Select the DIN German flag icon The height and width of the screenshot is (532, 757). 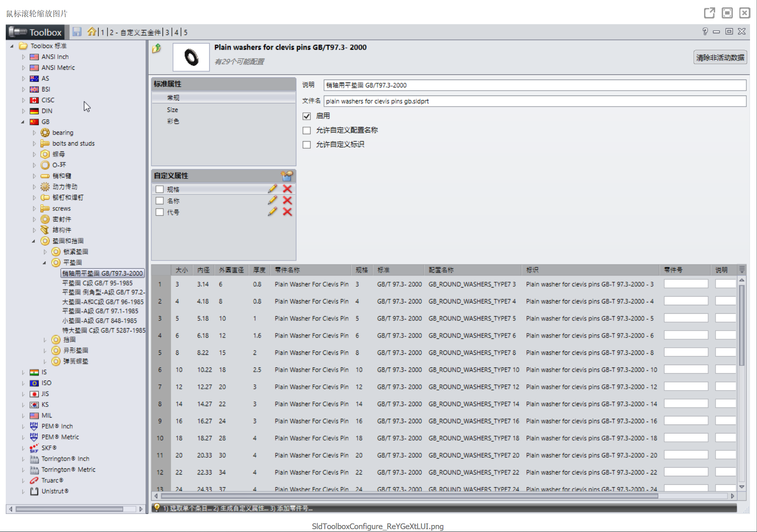(x=34, y=111)
